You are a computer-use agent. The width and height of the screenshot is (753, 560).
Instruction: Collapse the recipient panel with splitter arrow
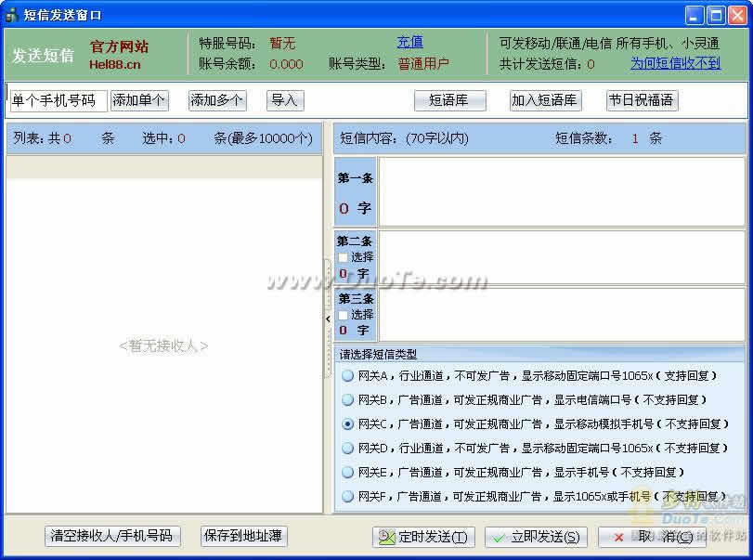[327, 319]
